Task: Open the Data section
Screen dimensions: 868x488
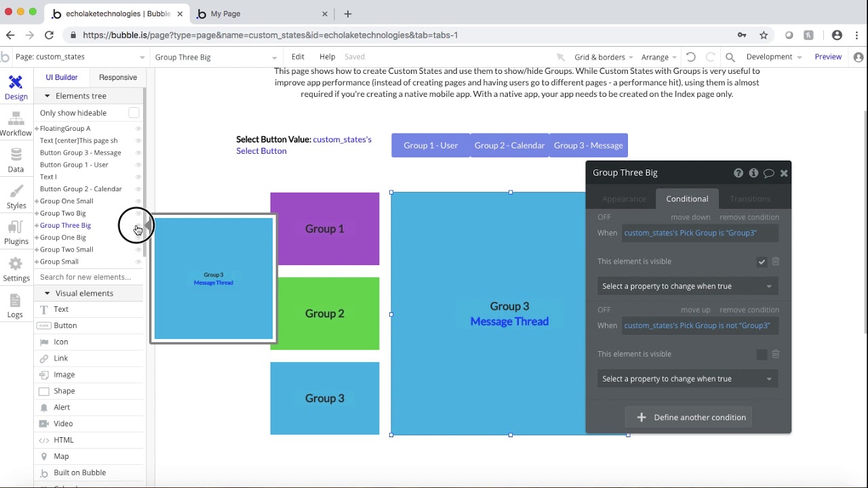Action: click(x=16, y=161)
